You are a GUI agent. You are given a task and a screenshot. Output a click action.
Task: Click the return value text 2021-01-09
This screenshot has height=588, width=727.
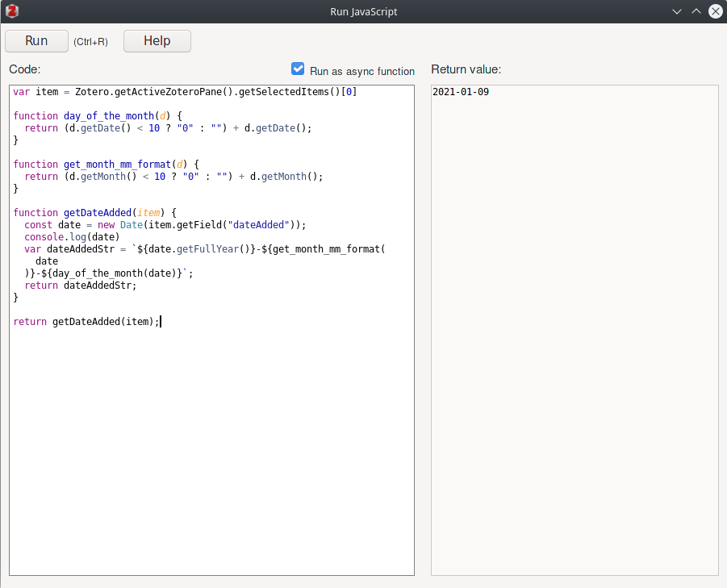click(461, 92)
